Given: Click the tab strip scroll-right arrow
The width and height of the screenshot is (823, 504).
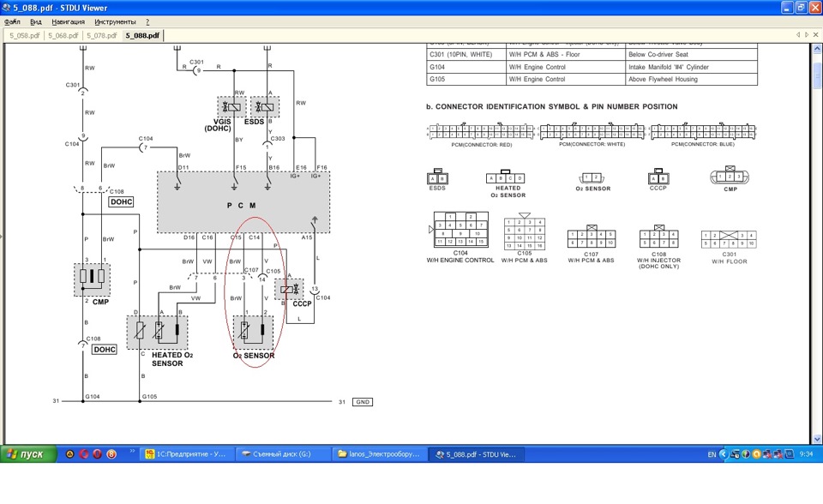Looking at the screenshot, I should click(807, 34).
